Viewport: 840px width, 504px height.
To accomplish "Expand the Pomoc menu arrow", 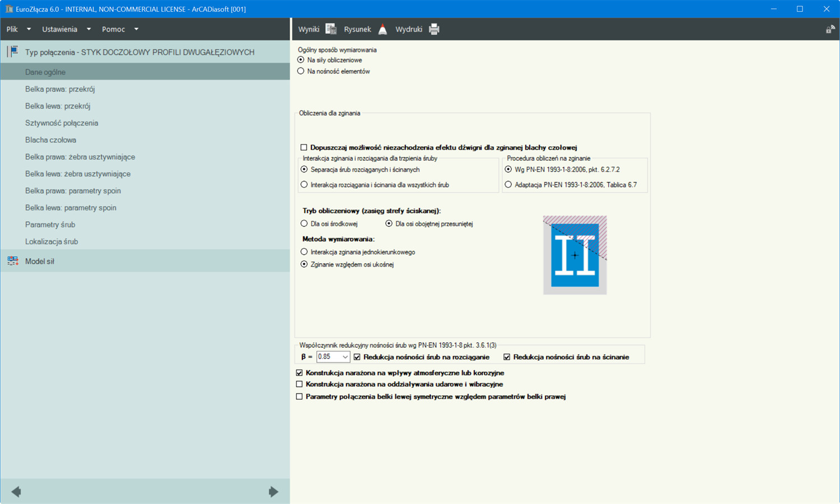I will coord(136,29).
